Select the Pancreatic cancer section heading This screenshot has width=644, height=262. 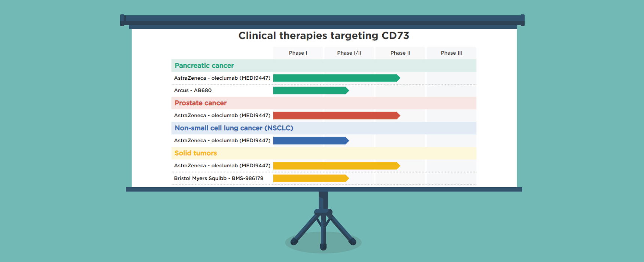(x=204, y=65)
